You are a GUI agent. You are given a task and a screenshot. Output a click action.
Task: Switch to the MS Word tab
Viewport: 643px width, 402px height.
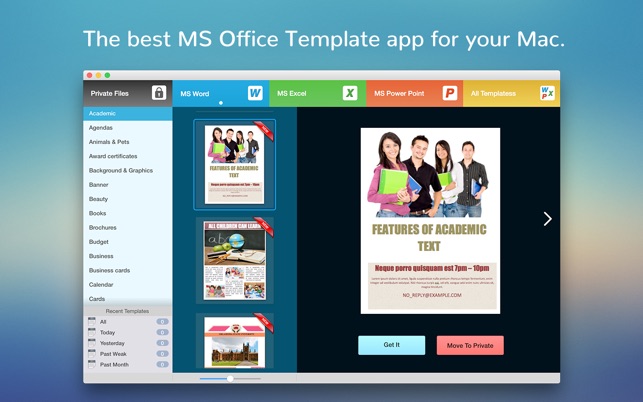(221, 93)
